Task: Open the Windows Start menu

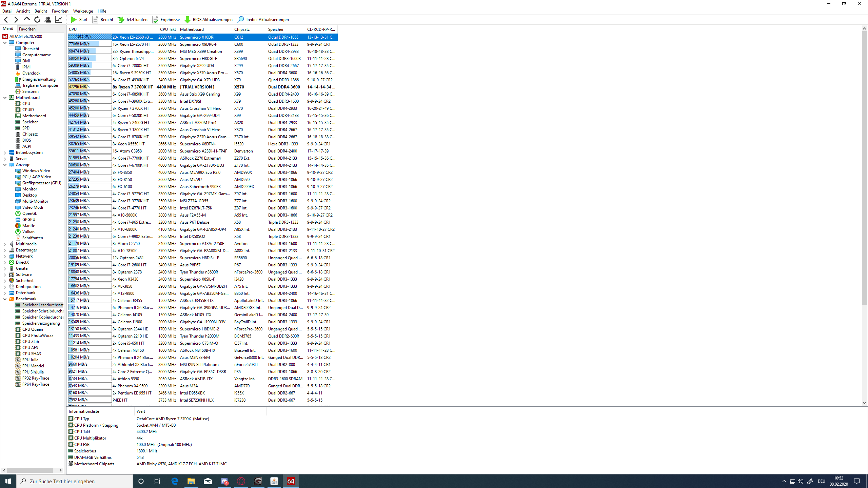Action: pos(8,481)
